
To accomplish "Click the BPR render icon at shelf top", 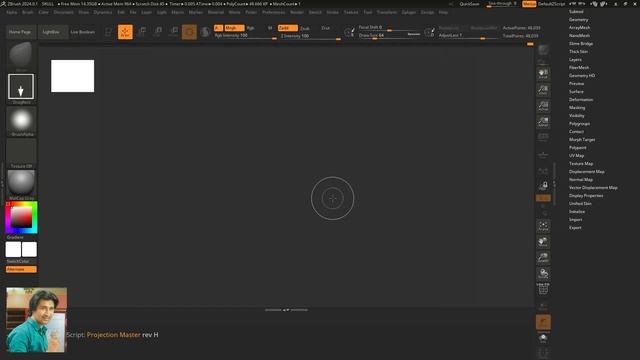I will 543,51.
